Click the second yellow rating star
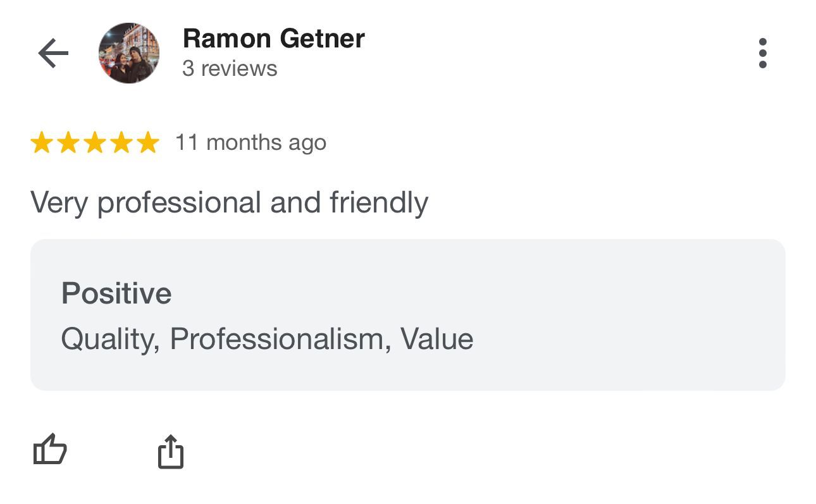This screenshot has width=816, height=504. point(68,143)
